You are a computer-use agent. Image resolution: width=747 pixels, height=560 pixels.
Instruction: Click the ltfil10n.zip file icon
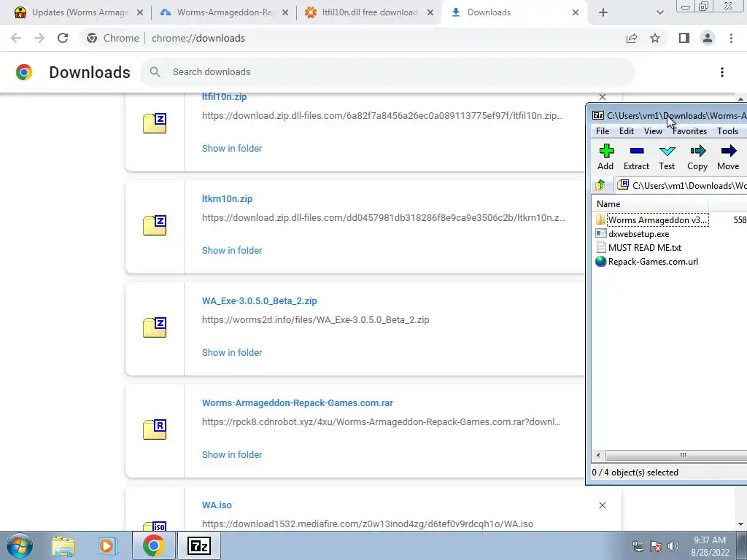click(155, 122)
